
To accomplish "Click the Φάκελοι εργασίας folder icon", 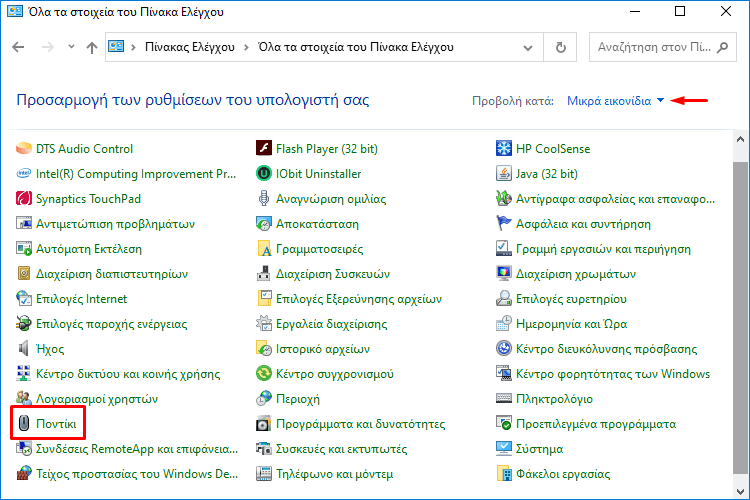I will 504,474.
